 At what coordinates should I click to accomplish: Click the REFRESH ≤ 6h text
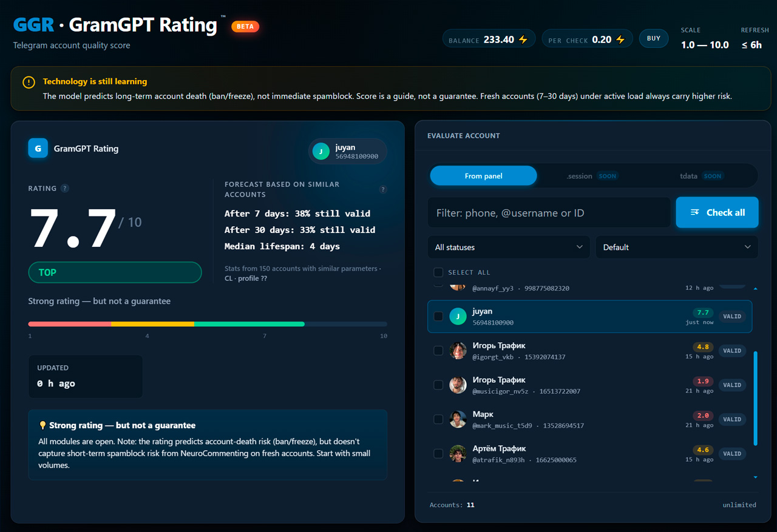[x=755, y=38]
